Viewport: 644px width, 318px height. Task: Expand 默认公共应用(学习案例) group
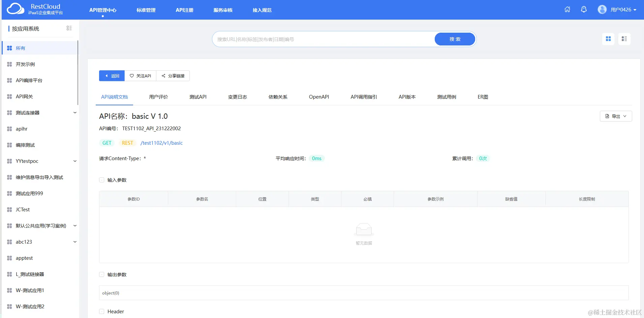75,226
